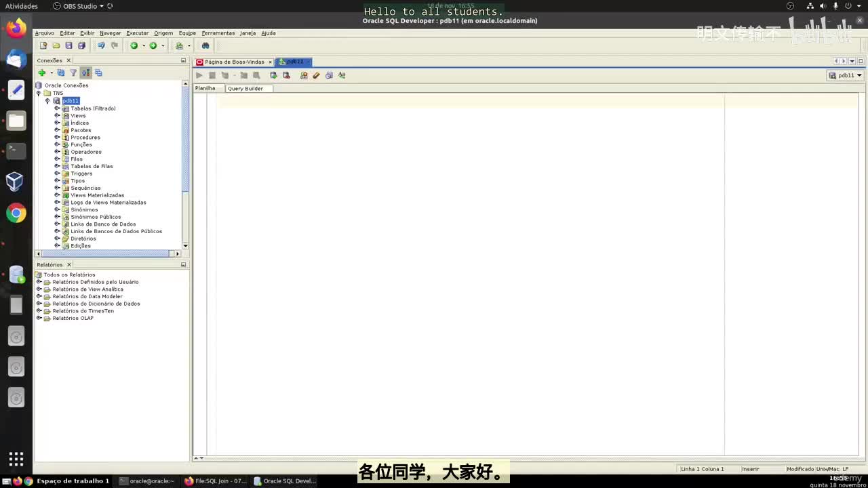Viewport: 868px width, 488px height.
Task: Open the Executar menu
Action: 137,33
